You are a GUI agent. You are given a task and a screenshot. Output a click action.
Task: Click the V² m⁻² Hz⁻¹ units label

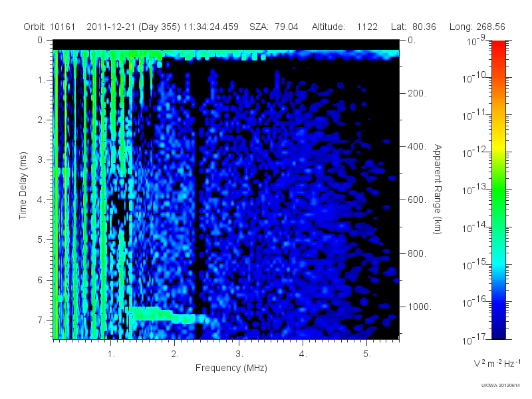pos(497,363)
